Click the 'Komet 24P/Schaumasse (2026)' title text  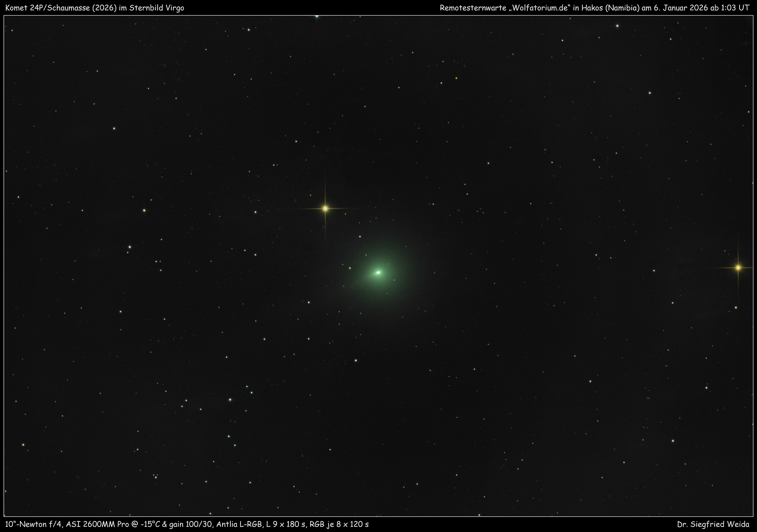[61, 8]
